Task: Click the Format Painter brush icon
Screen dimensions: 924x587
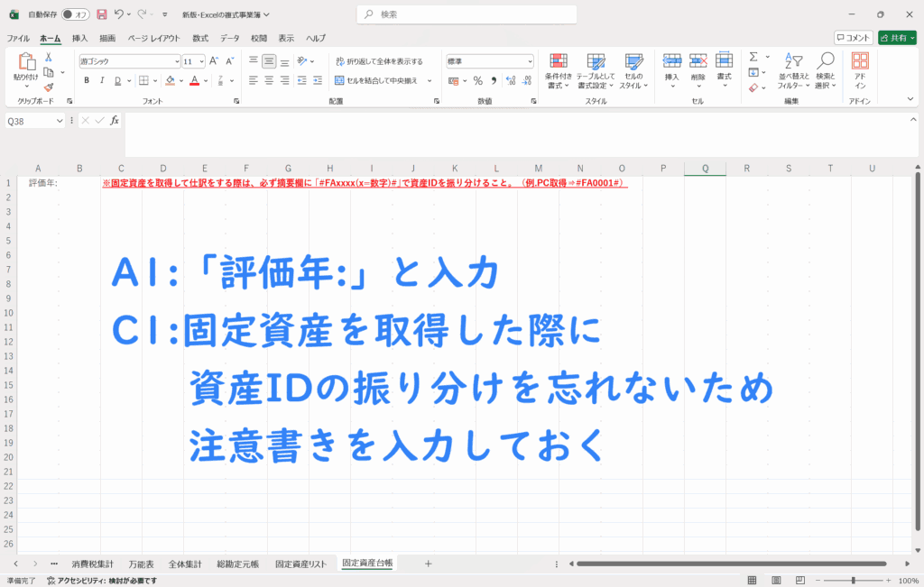Action: tap(49, 87)
